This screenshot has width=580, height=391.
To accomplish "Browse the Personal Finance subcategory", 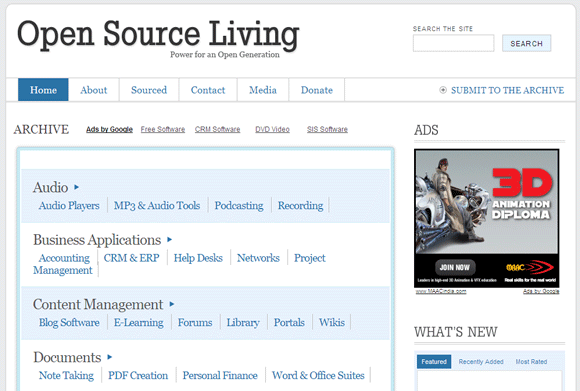I will (220, 375).
